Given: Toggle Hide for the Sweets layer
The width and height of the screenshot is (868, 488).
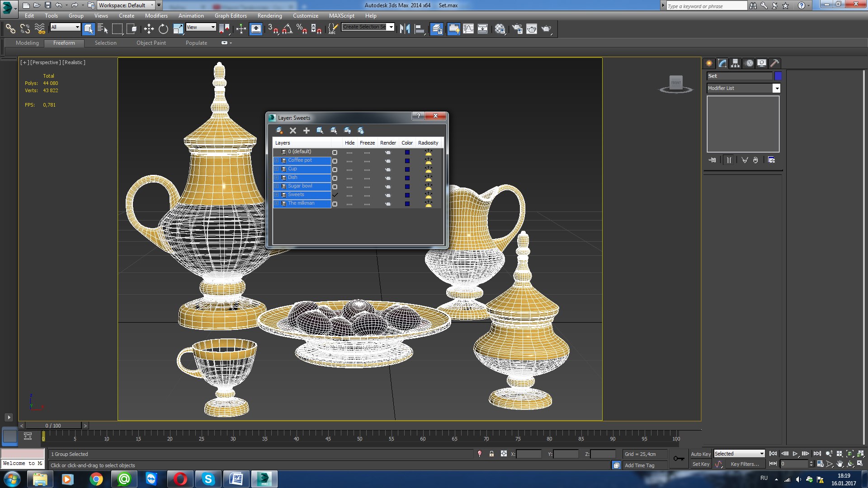Looking at the screenshot, I should [349, 195].
